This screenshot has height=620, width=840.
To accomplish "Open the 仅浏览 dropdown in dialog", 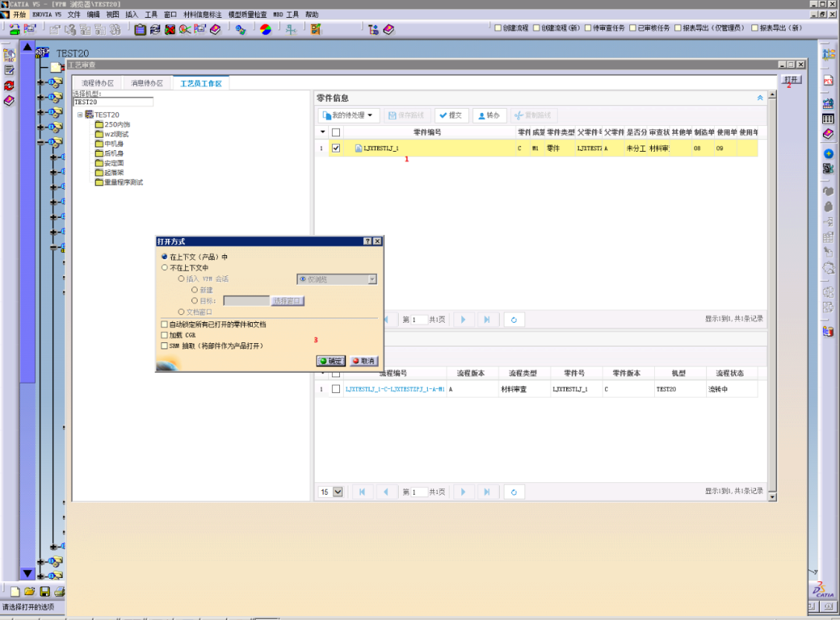I will [x=373, y=279].
